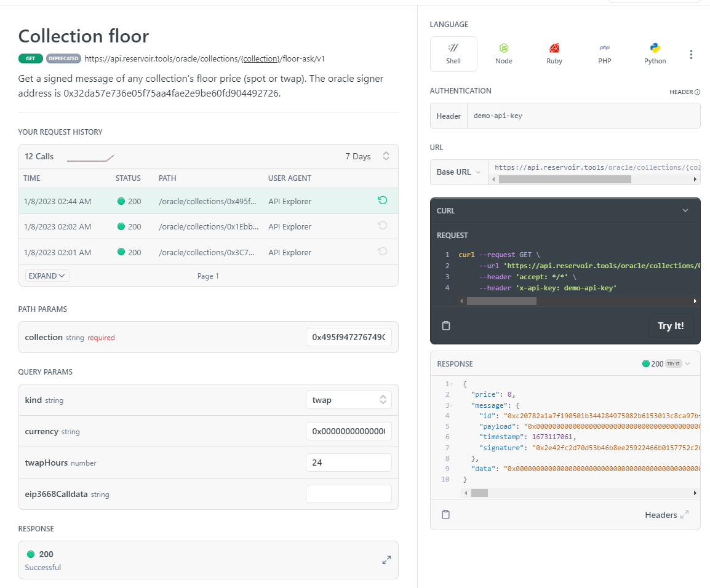Click the Try It! button
This screenshot has height=588, width=710.
pyautogui.click(x=671, y=325)
